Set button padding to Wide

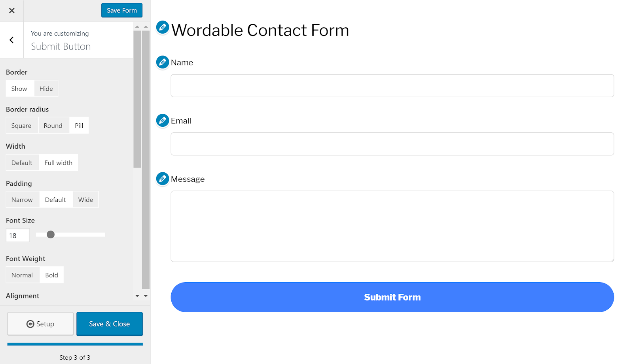pyautogui.click(x=85, y=199)
